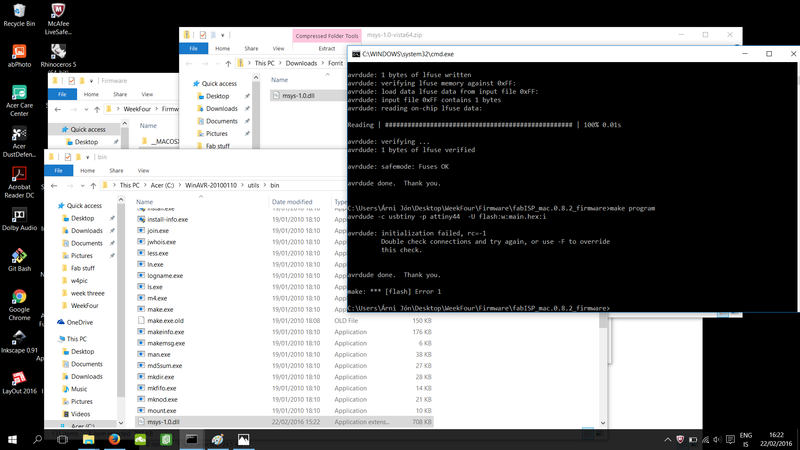
Task: Open File Explorer from the taskbar
Action: tap(88, 439)
